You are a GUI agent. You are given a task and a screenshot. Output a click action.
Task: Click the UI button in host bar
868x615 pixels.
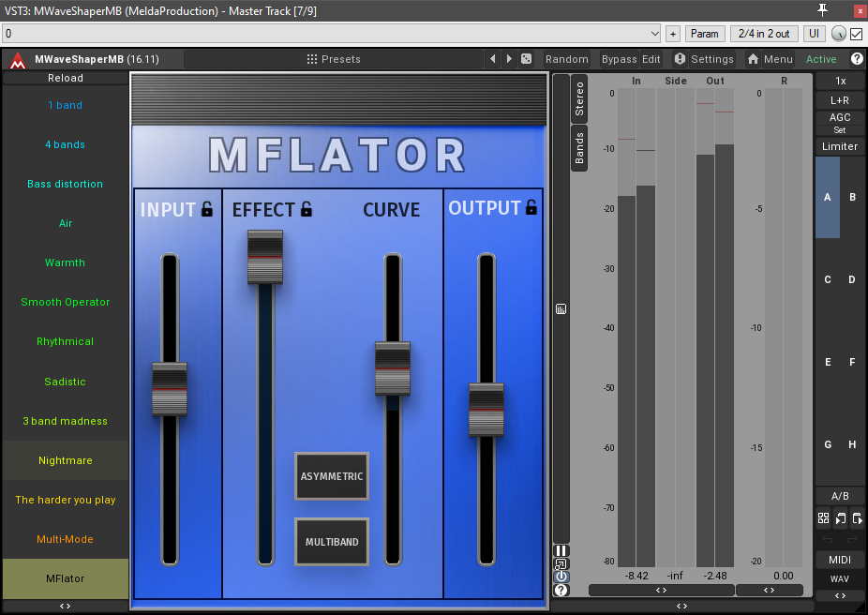pyautogui.click(x=815, y=34)
